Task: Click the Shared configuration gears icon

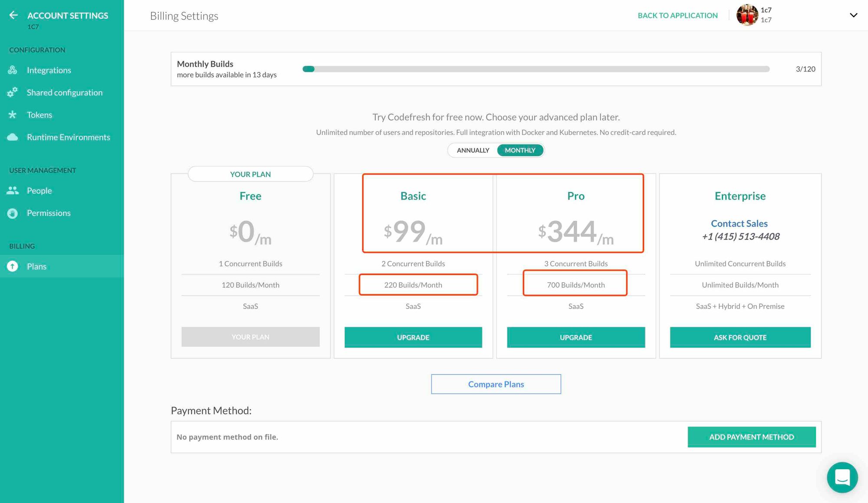Action: pyautogui.click(x=13, y=92)
